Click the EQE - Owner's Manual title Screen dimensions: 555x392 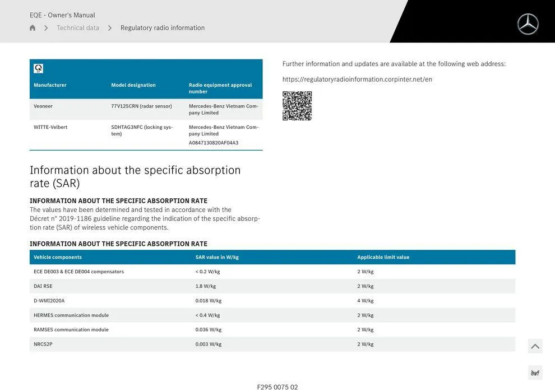(x=62, y=15)
